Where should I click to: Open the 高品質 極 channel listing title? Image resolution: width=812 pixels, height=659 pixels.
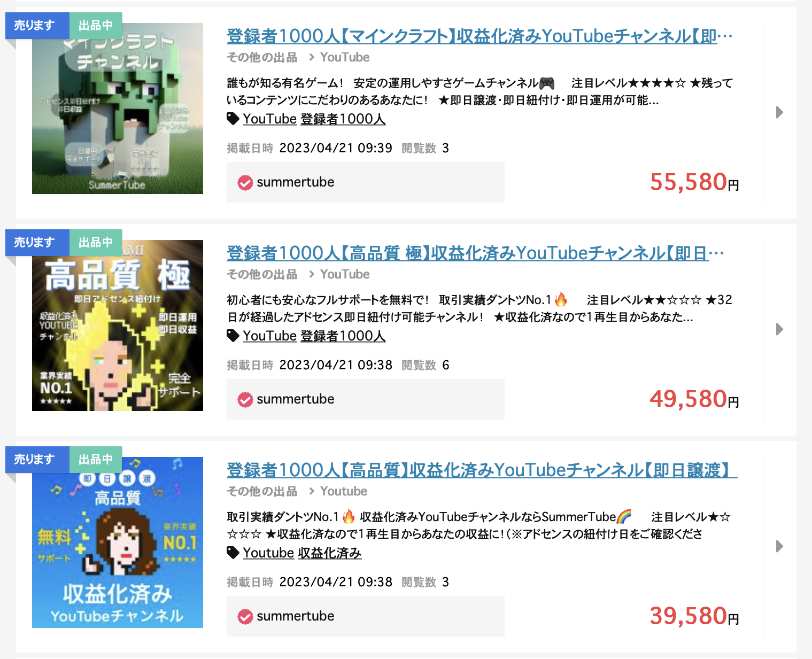475,253
